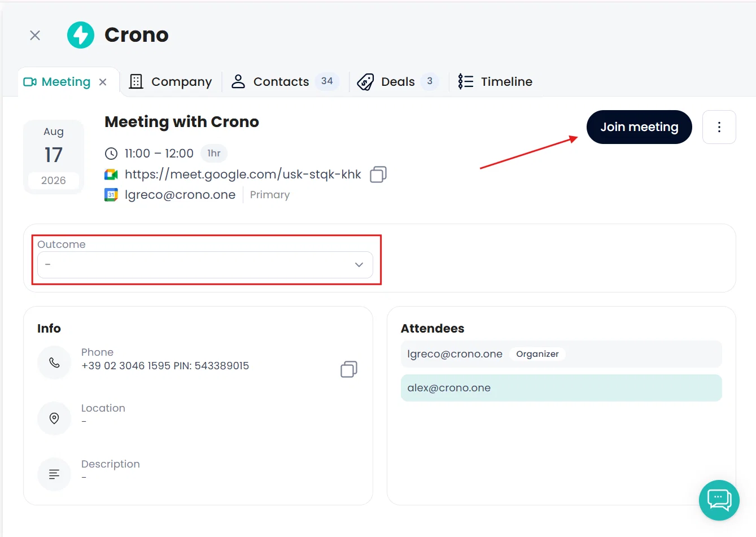Click the Contacts person icon
The height and width of the screenshot is (537, 756).
pyautogui.click(x=238, y=82)
